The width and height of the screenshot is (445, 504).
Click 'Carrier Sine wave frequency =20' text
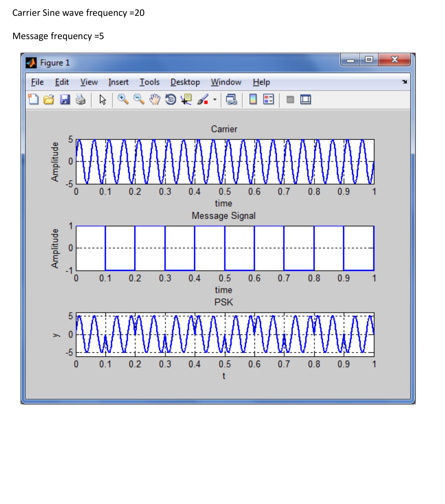(x=78, y=13)
